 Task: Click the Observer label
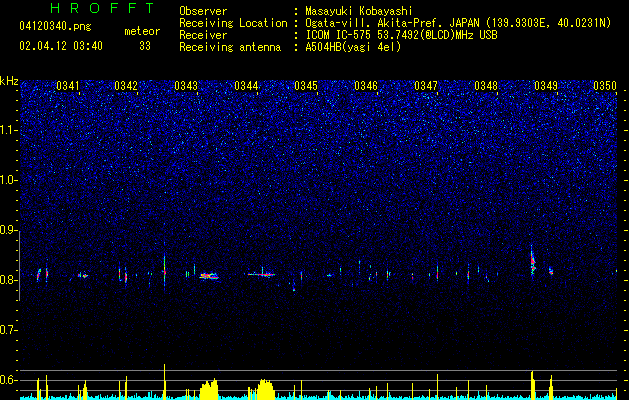coord(203,11)
